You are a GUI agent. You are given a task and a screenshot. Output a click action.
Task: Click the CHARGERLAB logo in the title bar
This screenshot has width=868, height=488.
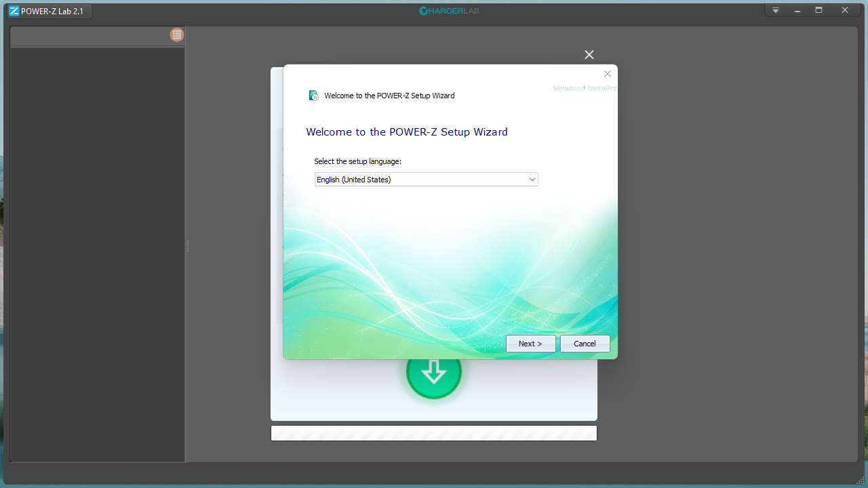[448, 10]
